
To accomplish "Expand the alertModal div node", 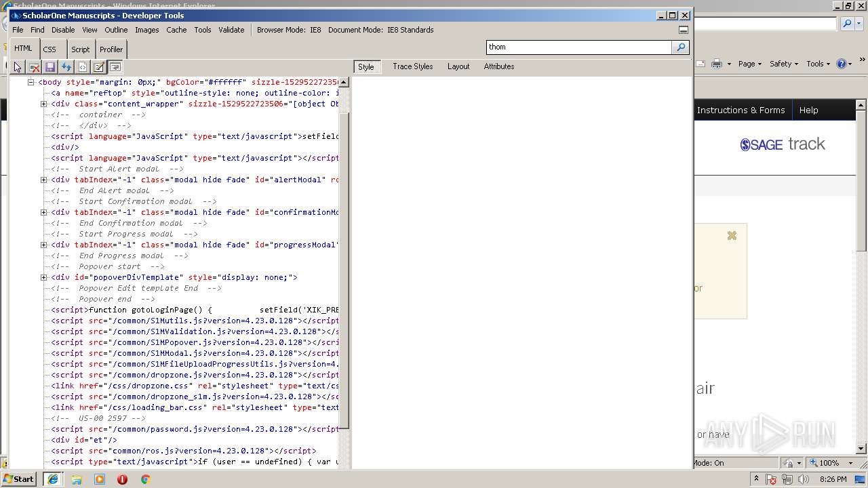I will (44, 180).
